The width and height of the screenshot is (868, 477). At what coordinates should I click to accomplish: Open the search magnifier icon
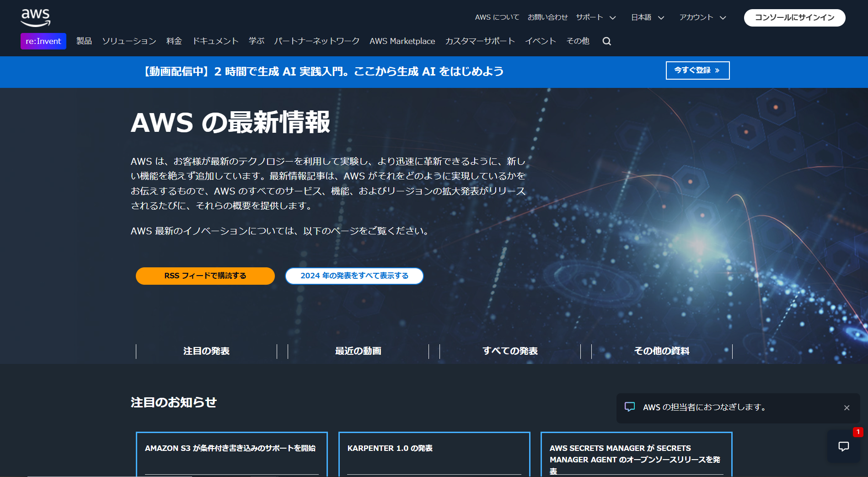tap(607, 41)
